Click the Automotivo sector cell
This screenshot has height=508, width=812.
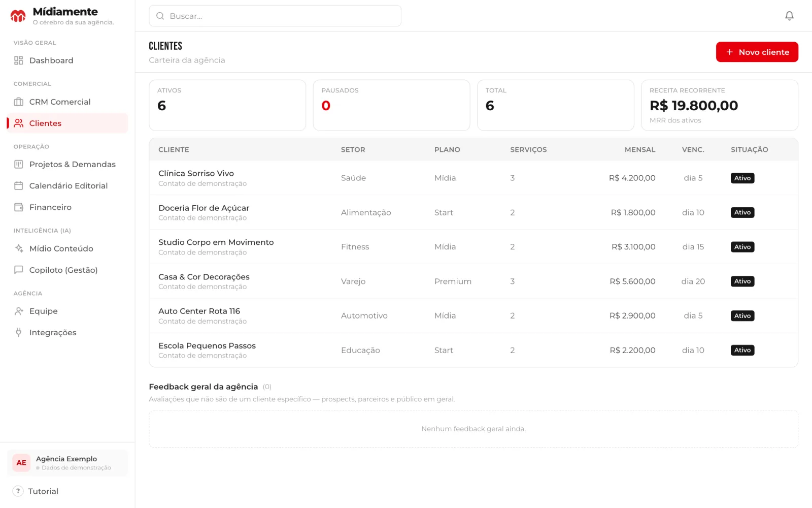[x=364, y=315]
